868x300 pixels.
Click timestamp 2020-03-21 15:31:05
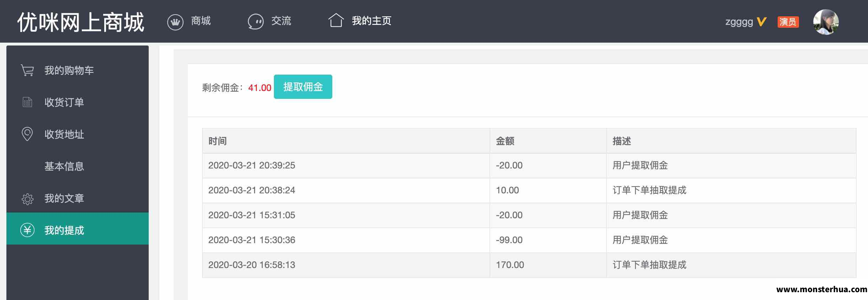click(252, 215)
